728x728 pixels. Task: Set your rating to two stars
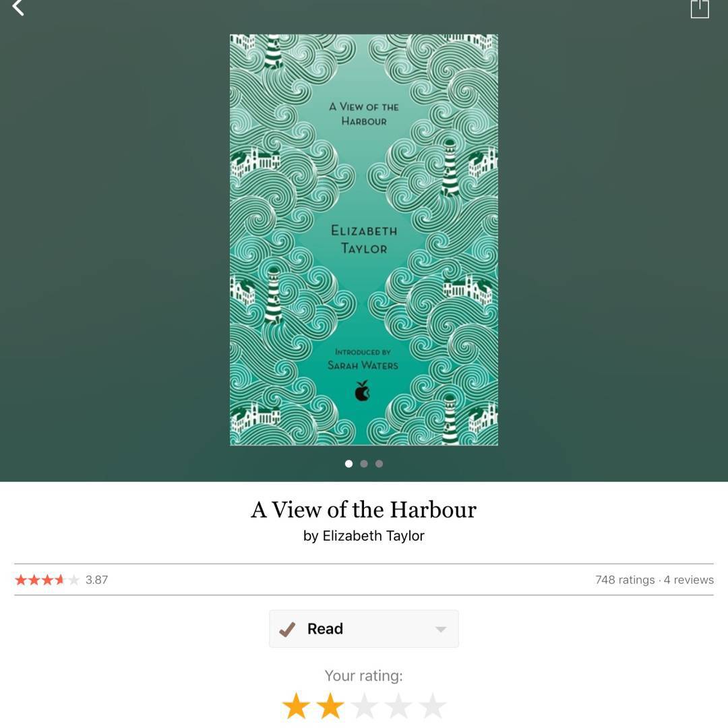pos(330,706)
